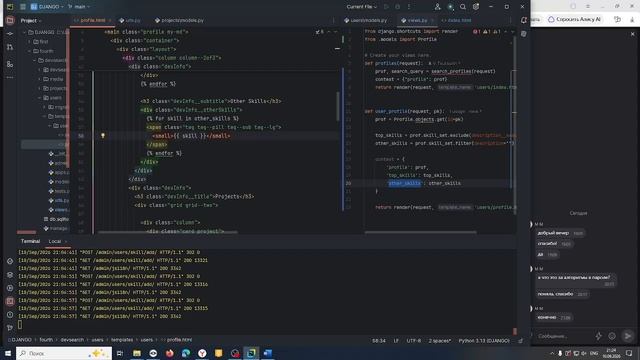Expand the media folder in project tree
This screenshot has width=640, height=360.
pyautogui.click(x=40, y=79)
